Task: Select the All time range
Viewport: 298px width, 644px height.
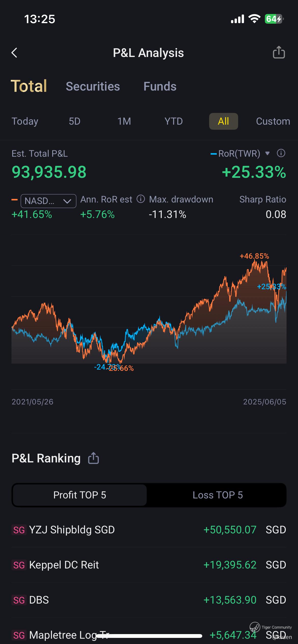Action: (223, 121)
